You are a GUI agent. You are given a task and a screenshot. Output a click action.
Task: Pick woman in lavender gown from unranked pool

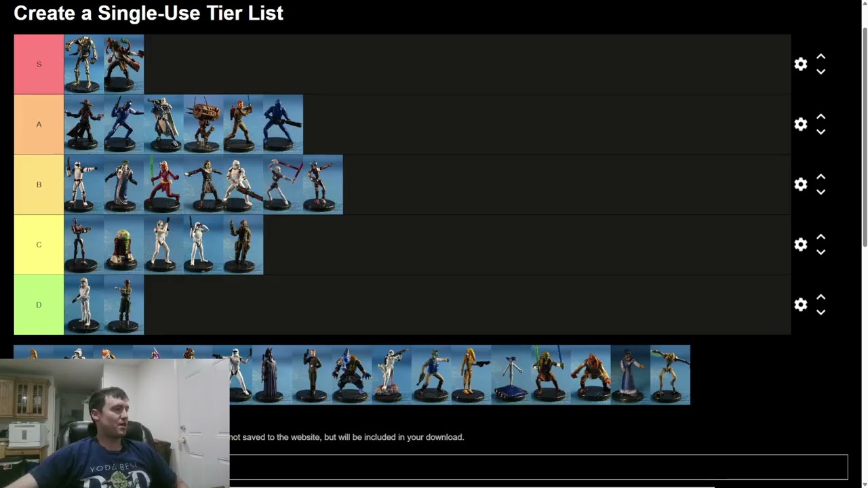631,375
